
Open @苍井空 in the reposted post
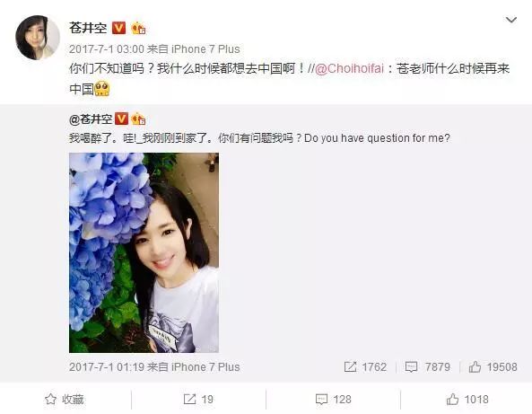pyautogui.click(x=91, y=119)
